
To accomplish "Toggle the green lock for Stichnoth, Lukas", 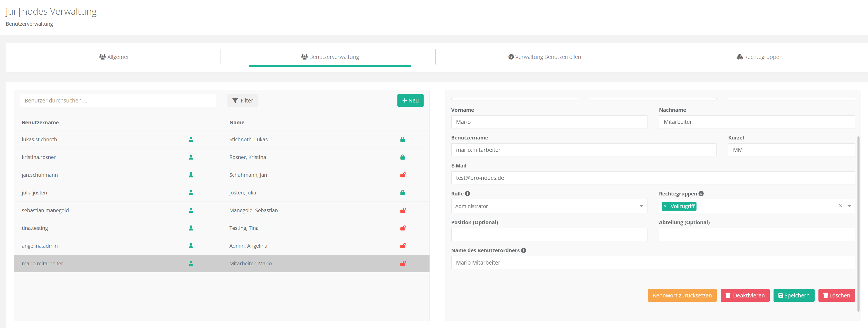I will click(x=402, y=139).
